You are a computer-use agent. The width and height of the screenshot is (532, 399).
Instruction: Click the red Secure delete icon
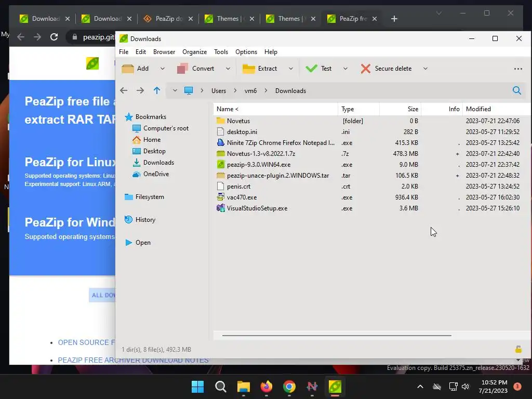click(x=365, y=69)
